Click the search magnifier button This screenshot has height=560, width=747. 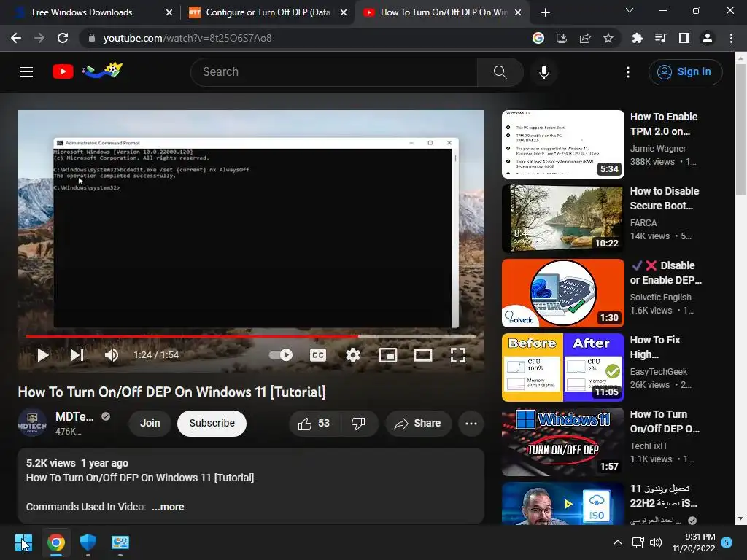(x=500, y=72)
